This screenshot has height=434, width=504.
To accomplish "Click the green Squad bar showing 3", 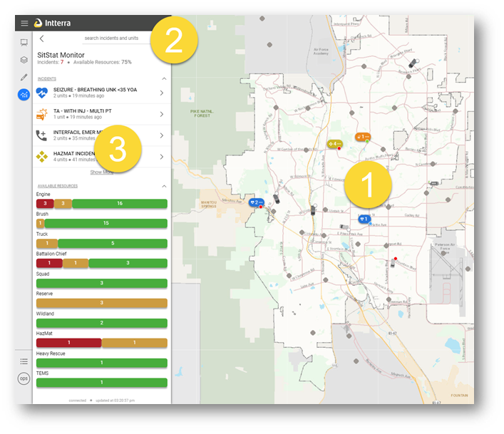I will (x=101, y=284).
